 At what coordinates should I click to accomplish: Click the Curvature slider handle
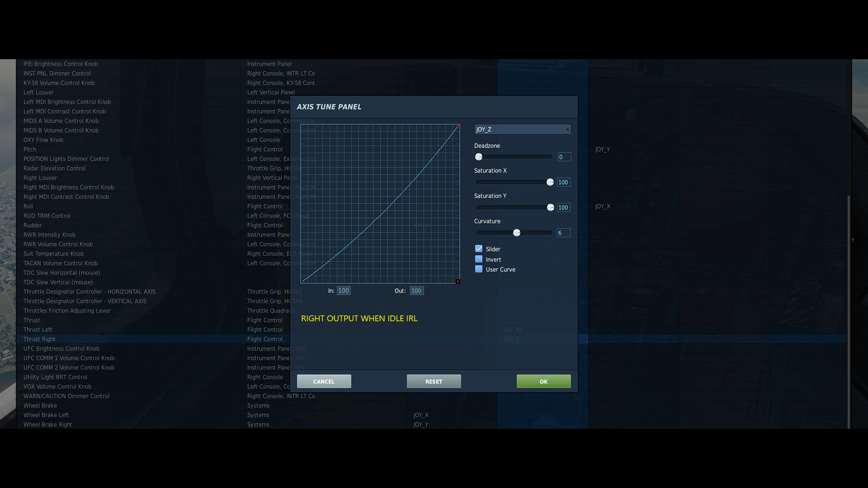[517, 233]
